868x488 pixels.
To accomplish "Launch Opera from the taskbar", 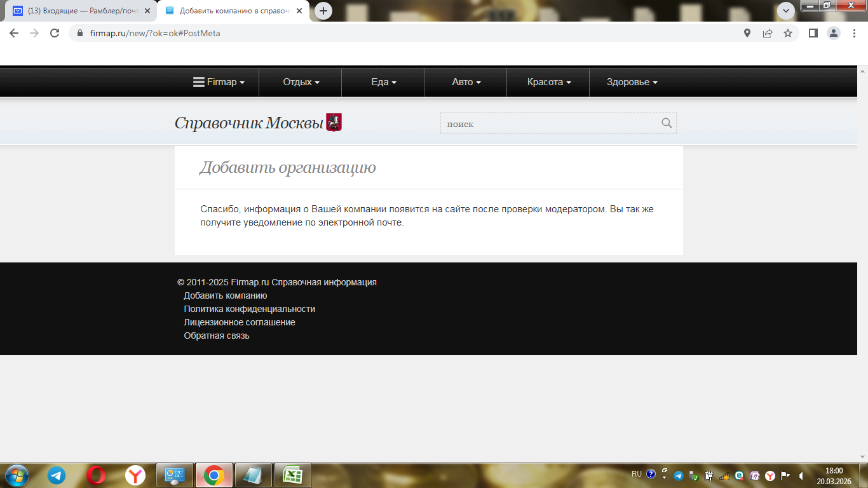I will point(96,475).
